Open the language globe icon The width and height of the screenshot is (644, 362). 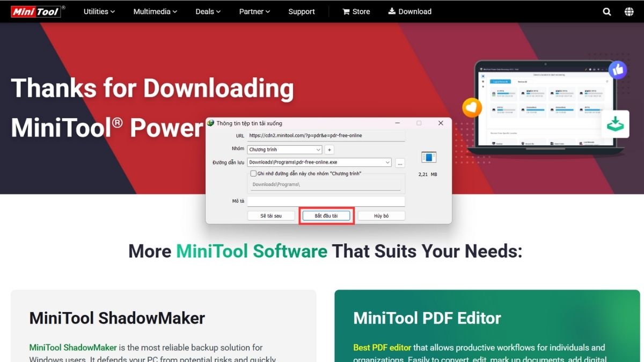coord(629,11)
